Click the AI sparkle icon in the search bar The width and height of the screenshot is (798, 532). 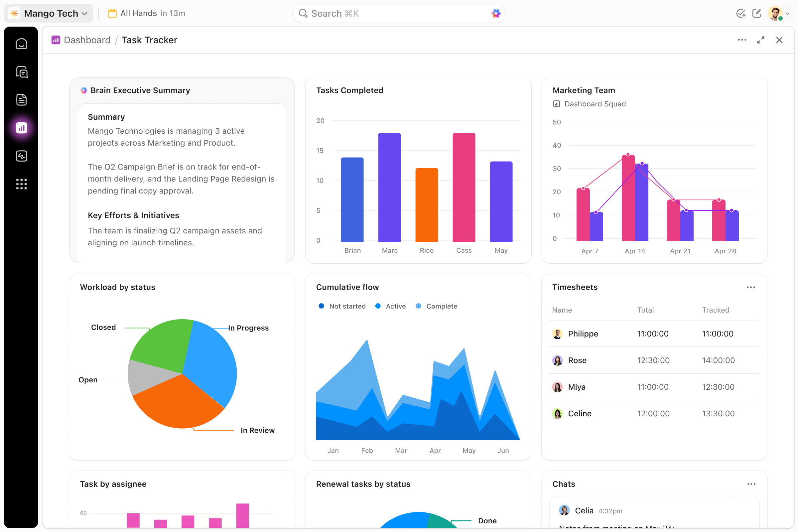click(495, 13)
